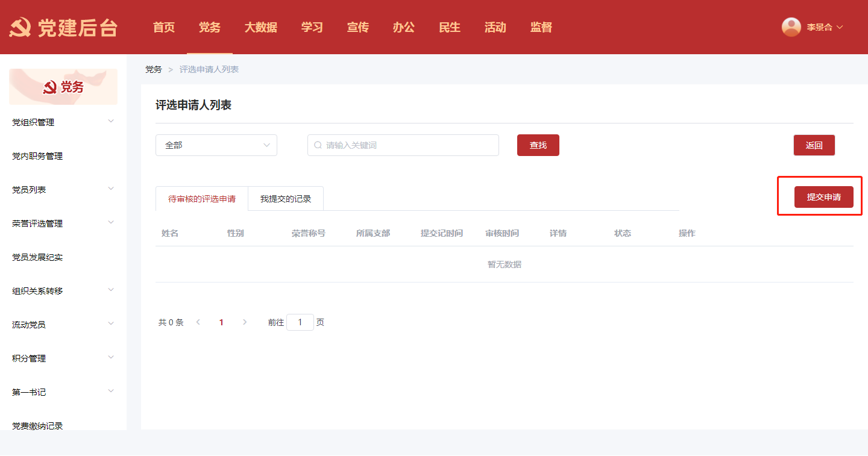This screenshot has height=456, width=868.
Task: Switch to 我提交的记录 tab
Action: click(x=286, y=199)
